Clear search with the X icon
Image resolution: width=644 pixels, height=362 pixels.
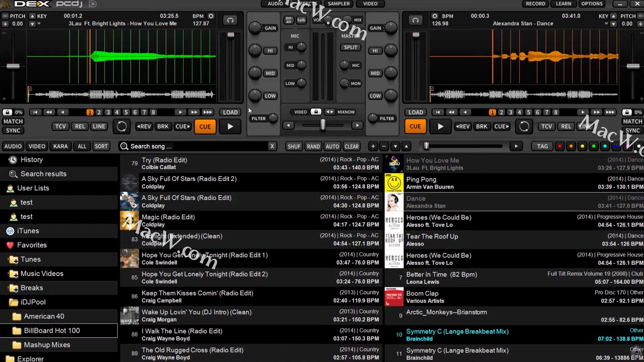[272, 146]
